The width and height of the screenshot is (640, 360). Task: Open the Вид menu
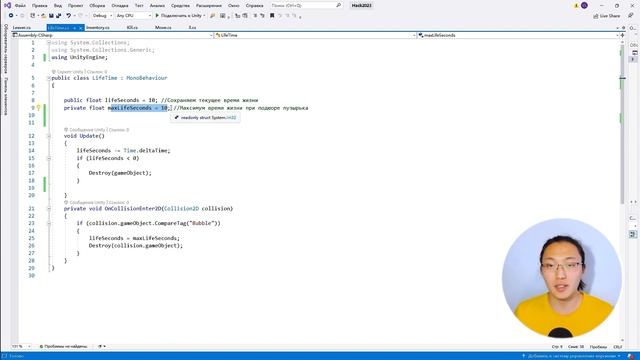[58, 5]
